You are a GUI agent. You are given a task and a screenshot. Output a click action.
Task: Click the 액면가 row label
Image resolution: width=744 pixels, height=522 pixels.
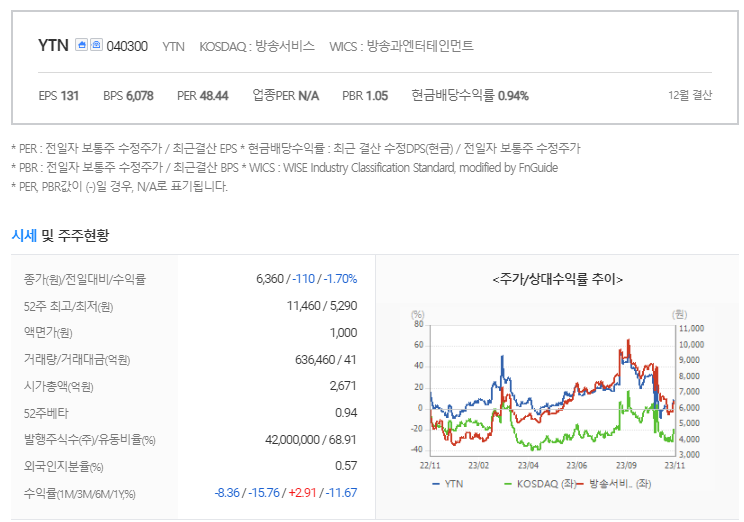(x=48, y=333)
